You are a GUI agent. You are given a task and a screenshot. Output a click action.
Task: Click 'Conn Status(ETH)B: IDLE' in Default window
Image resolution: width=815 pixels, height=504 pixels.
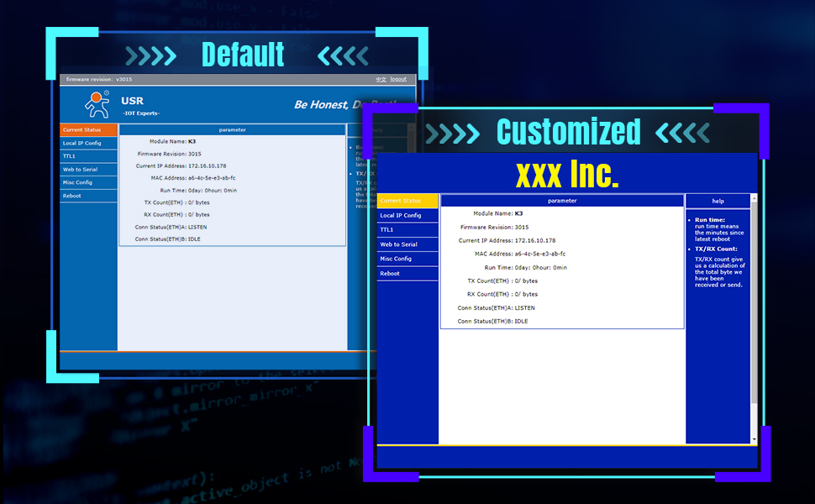[167, 239]
